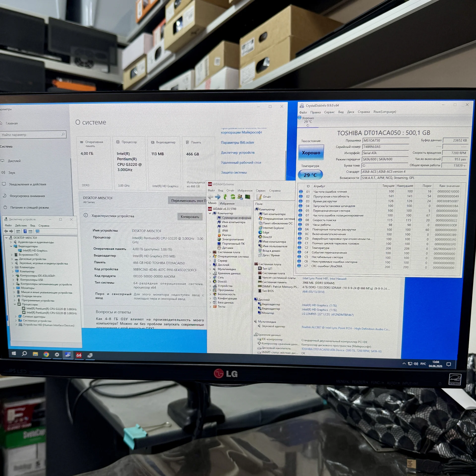Image resolution: width=476 pixels, height=476 pixels.
Task: Select DMI in the AIDA64 tree
Action: (222, 226)
